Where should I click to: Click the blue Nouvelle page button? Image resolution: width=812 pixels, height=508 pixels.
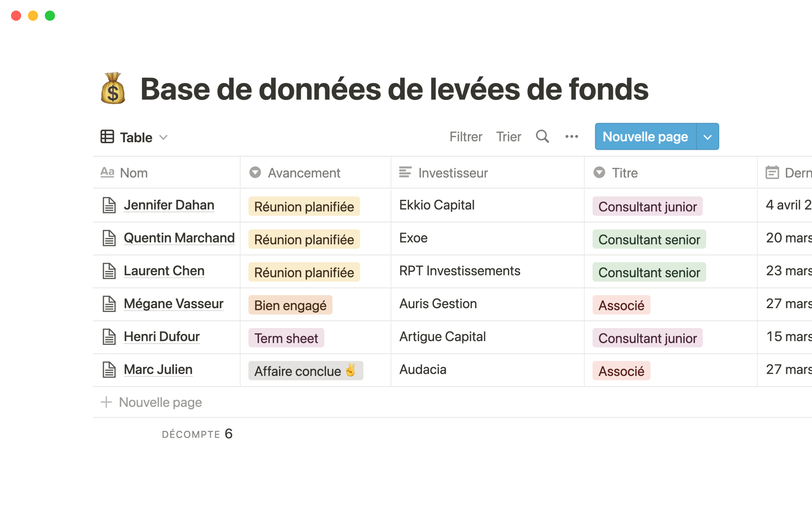645,137
